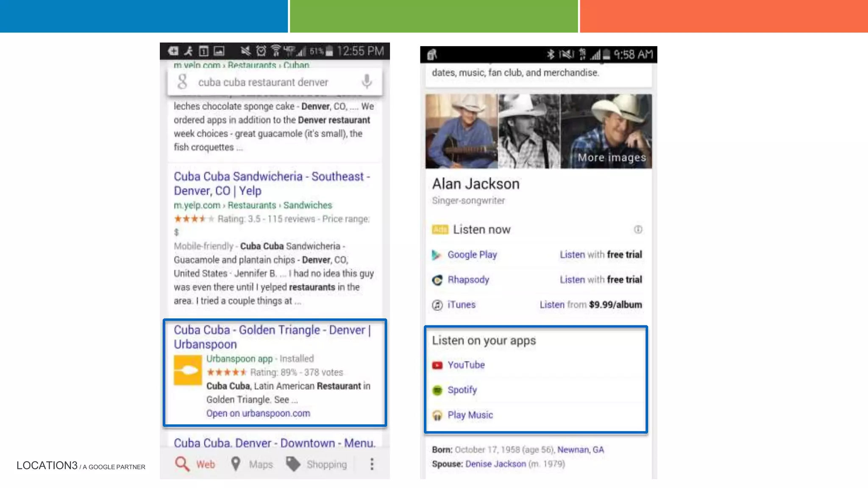Screen dimensions: 868x488
Task: Click 'Open on urbanspoon.com' link
Action: pos(258,413)
